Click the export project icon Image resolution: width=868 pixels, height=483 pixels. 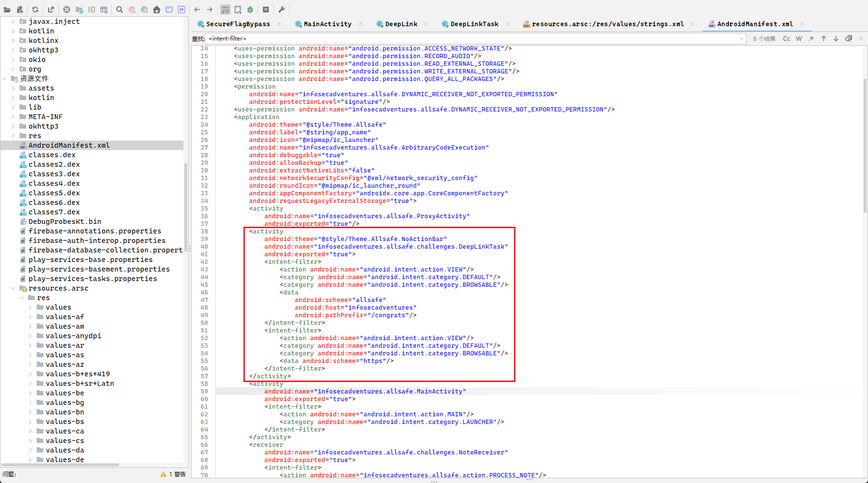tap(51, 10)
